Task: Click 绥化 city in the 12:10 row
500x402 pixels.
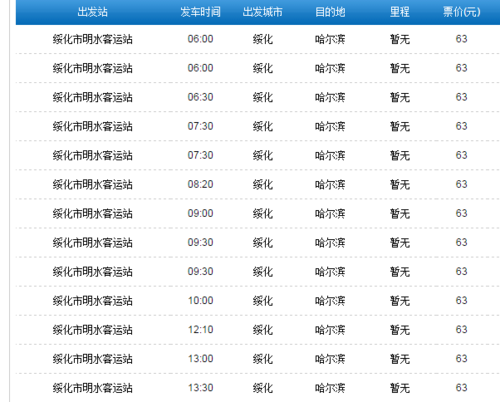Action: [x=263, y=329]
